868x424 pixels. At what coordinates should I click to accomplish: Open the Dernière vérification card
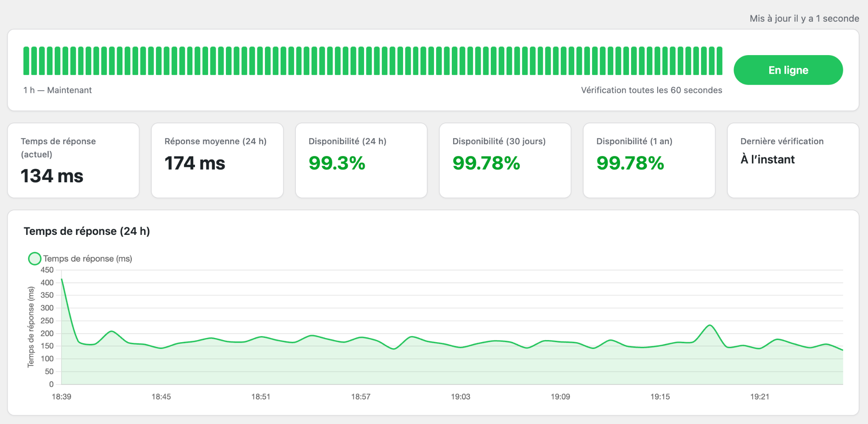pyautogui.click(x=793, y=160)
